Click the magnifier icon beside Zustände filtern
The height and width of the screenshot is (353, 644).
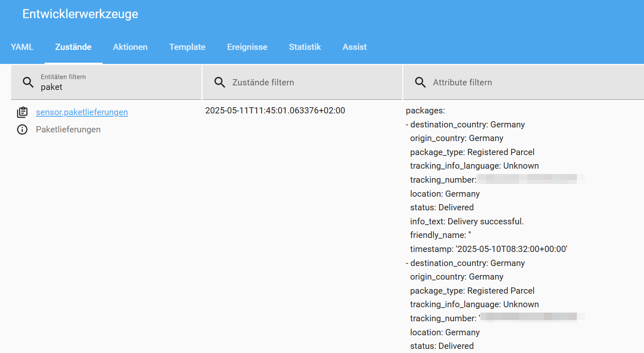pyautogui.click(x=220, y=82)
